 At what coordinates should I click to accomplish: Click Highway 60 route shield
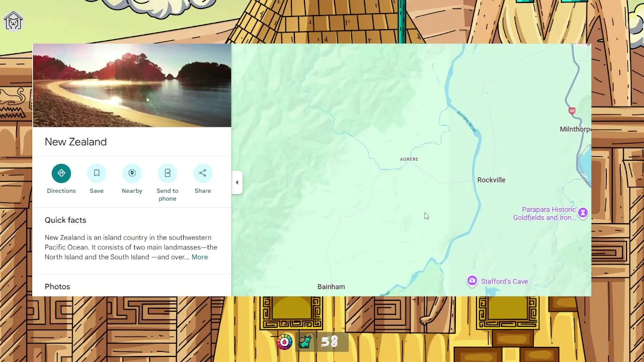coord(572,111)
